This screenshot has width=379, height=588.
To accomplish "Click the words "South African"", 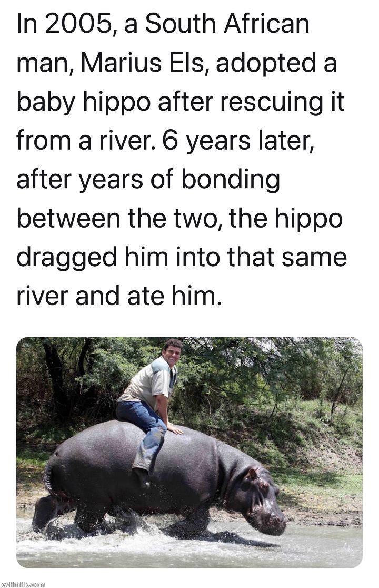I will pyautogui.click(x=227, y=25).
